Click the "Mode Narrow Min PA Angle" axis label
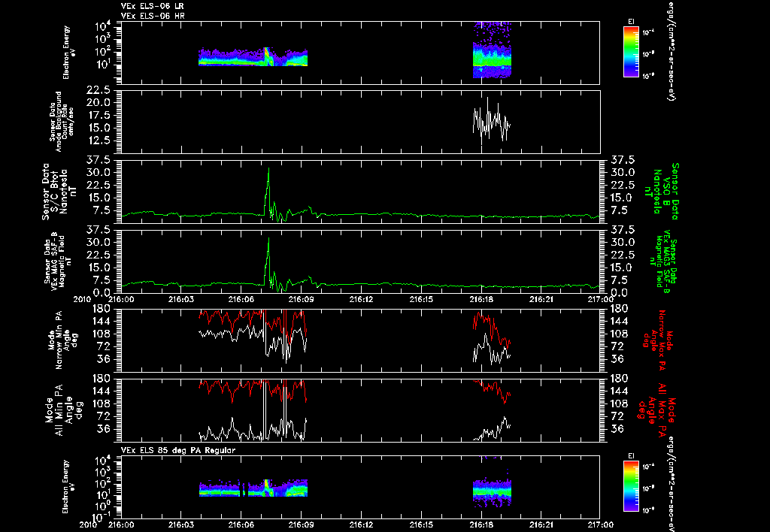This screenshot has width=770, height=532. pyautogui.click(x=63, y=340)
